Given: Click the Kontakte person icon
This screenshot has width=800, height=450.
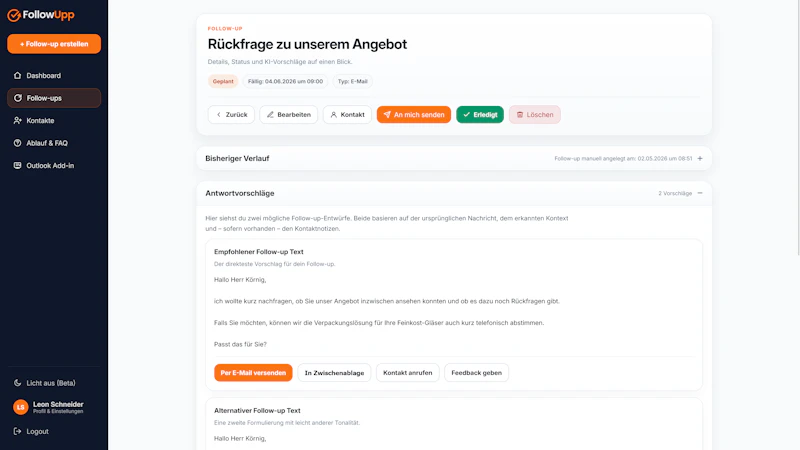Looking at the screenshot, I should point(17,120).
